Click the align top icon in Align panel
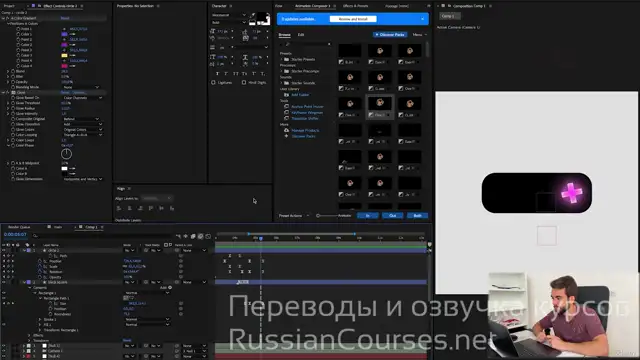640x360 pixels. [x=151, y=208]
